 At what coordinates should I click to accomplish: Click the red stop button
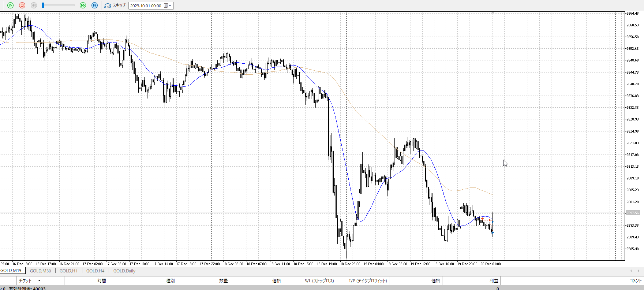[22, 5]
